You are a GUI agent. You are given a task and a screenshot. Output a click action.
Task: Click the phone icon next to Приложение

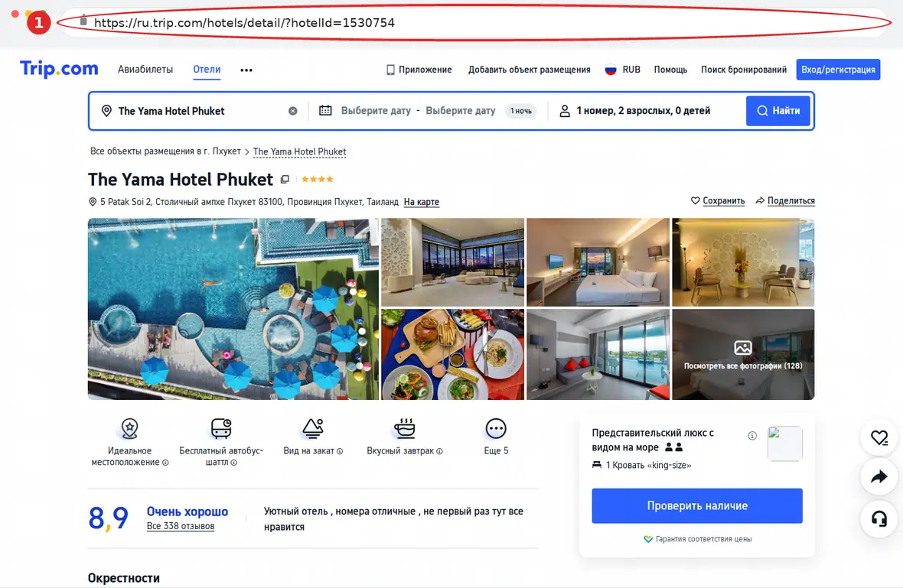[x=390, y=70]
